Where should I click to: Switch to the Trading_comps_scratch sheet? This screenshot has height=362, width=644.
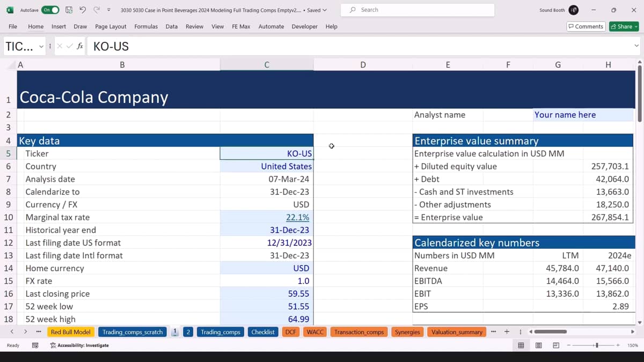pyautogui.click(x=132, y=332)
